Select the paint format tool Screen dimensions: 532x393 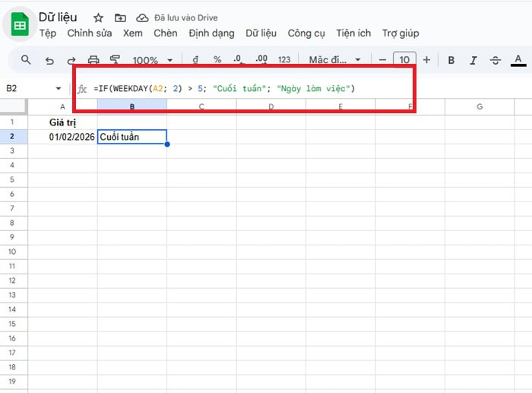116,60
